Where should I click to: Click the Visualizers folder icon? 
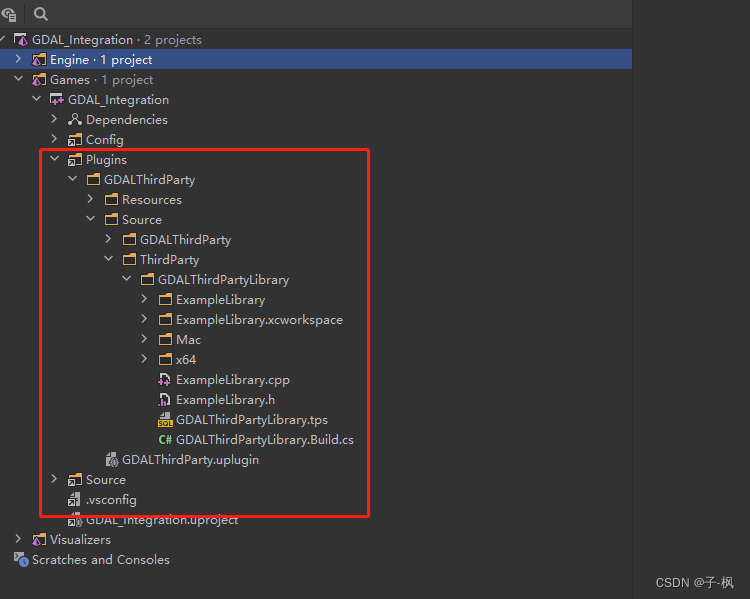click(39, 540)
